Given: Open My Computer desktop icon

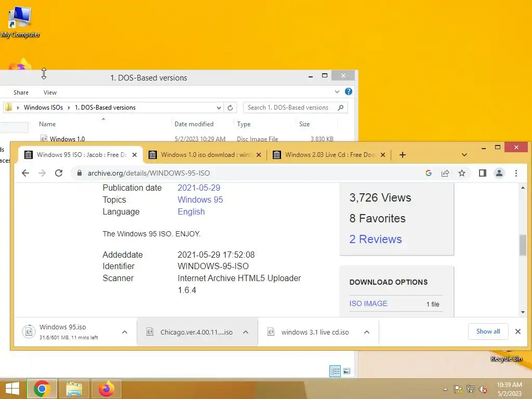Looking at the screenshot, I should point(20,22).
